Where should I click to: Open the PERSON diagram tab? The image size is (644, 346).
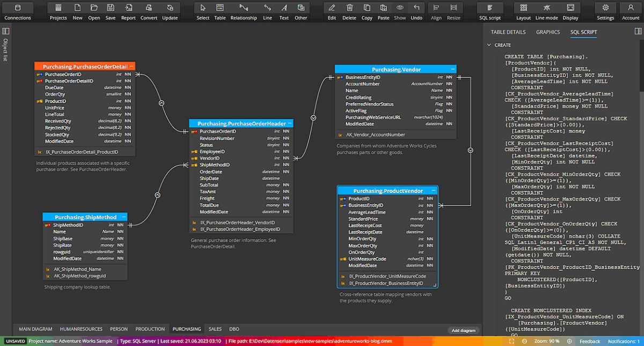(119, 329)
